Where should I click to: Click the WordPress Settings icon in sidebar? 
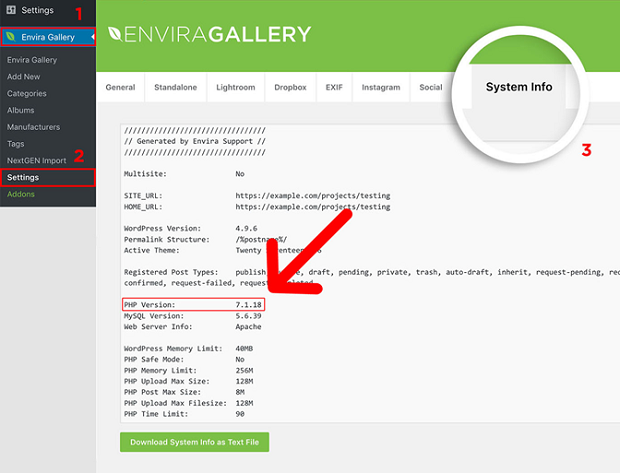pyautogui.click(x=11, y=10)
